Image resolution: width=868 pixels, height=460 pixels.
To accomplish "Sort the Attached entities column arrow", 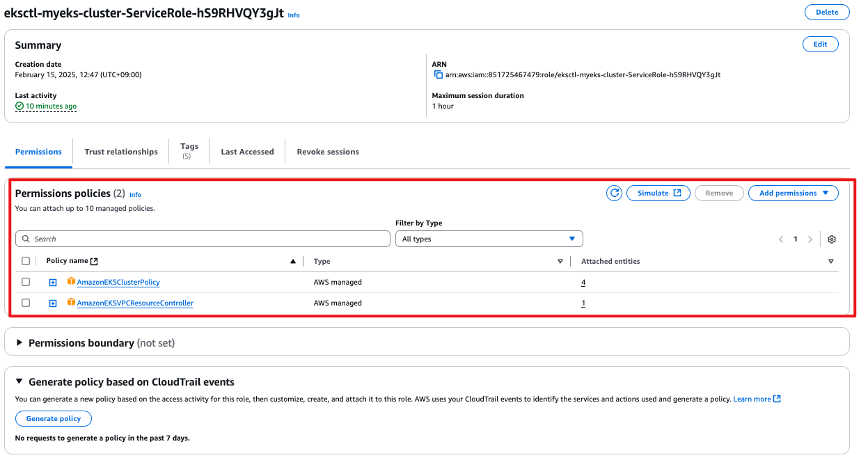I will 831,262.
